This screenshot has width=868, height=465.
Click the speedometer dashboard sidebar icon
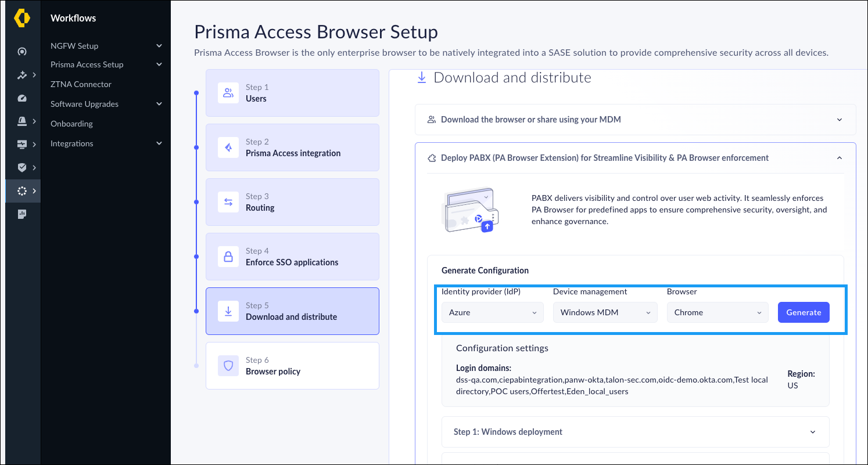click(22, 98)
